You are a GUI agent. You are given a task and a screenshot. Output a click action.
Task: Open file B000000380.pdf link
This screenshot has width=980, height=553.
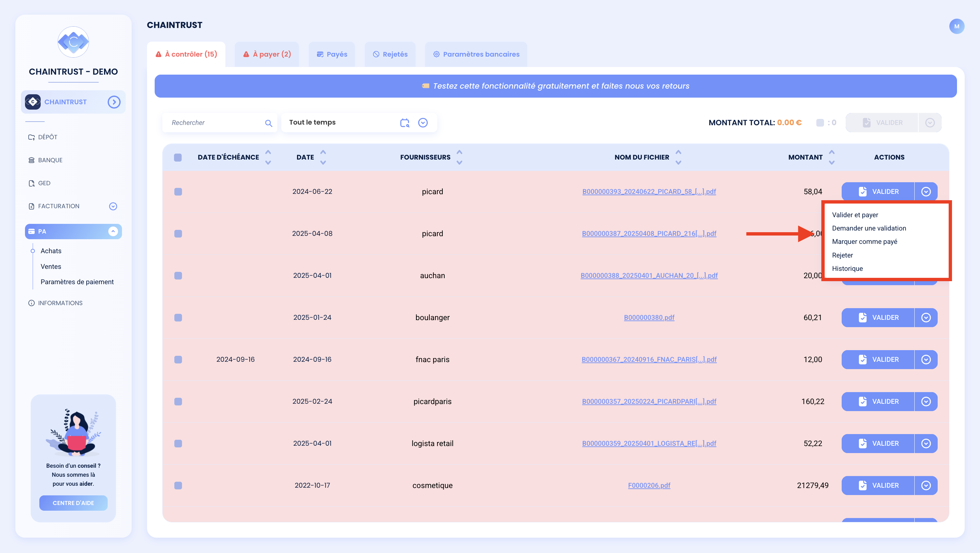(x=649, y=317)
